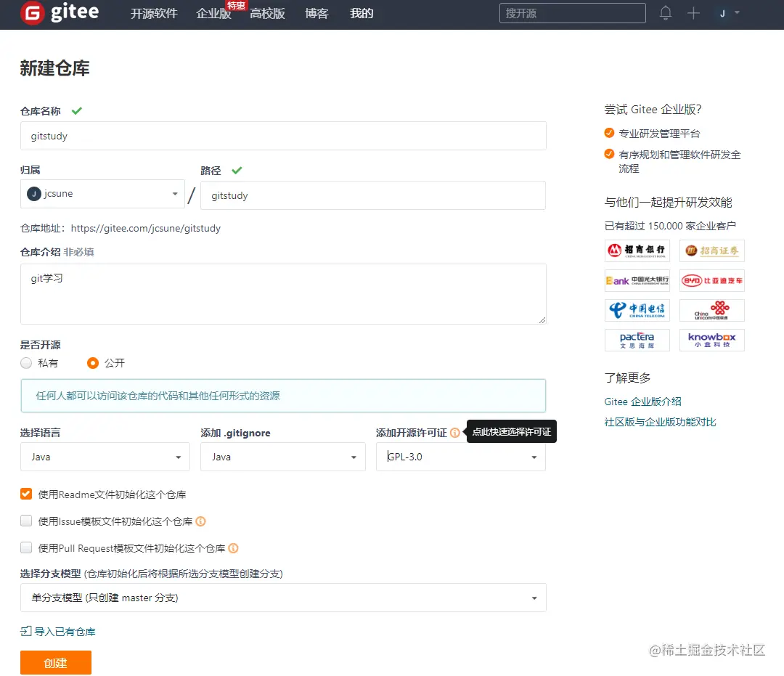Click the 仓库介绍 text area
Viewport: 784px width, 676px height.
click(x=283, y=294)
